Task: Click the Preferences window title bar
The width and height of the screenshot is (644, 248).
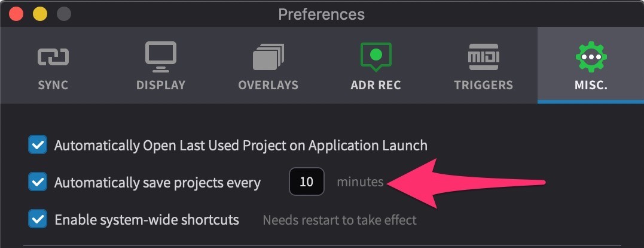Action: pos(322,14)
